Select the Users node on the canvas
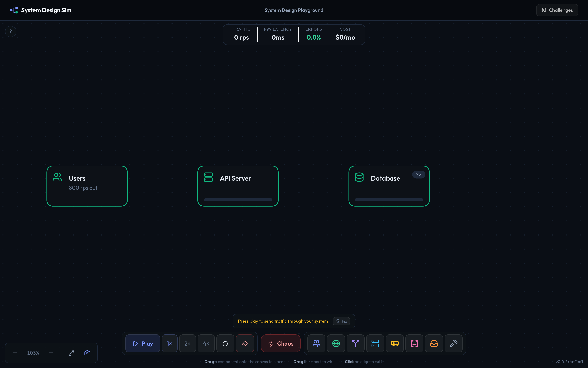 click(87, 186)
